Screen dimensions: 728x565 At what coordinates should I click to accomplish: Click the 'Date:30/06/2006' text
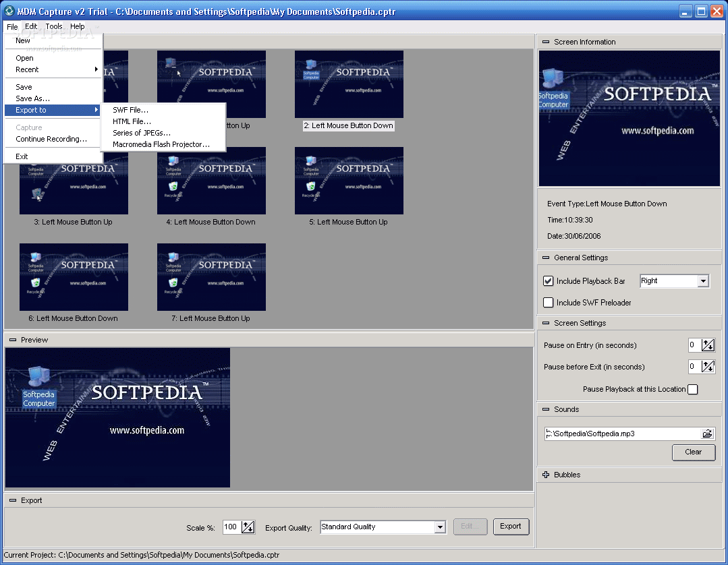pyautogui.click(x=574, y=236)
